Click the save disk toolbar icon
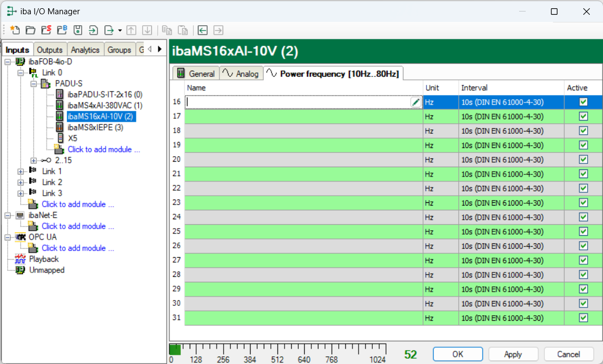 pyautogui.click(x=78, y=30)
